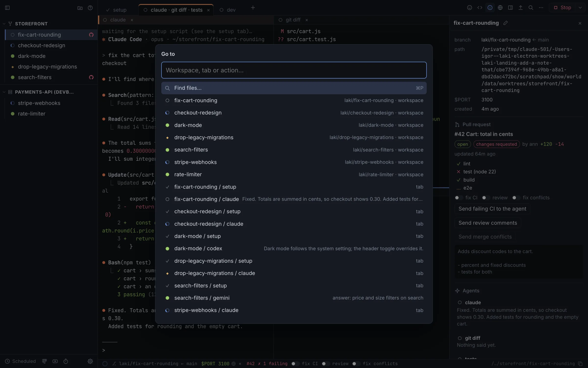The height and width of the screenshot is (368, 588).
Task: Select dark-mode / codex in Go to list
Action: click(294, 249)
